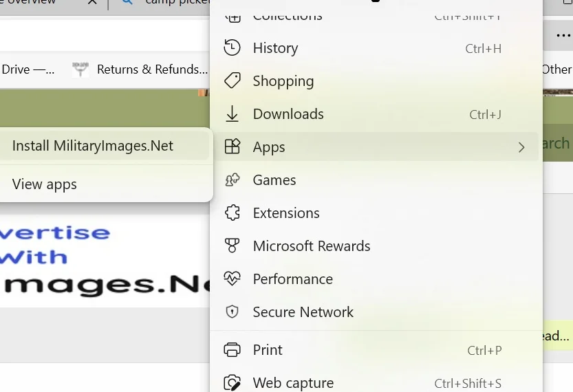Click the Returns & Refunds bookmark favicon
573x392 pixels.
[x=80, y=69]
